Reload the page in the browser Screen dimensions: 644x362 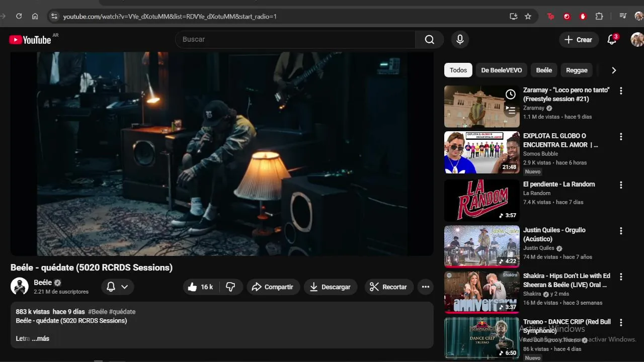click(x=19, y=16)
